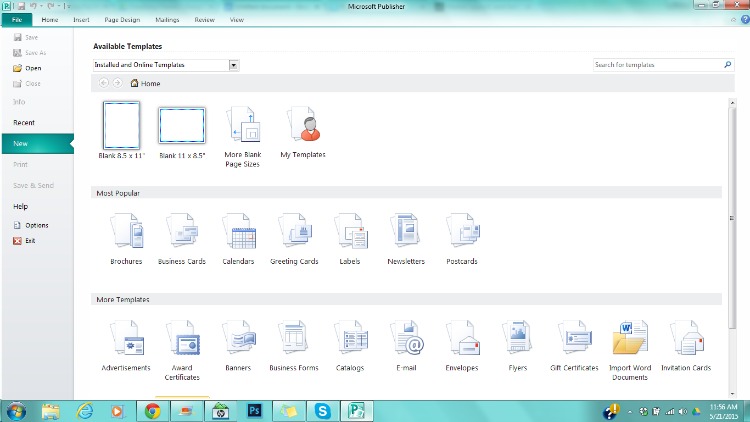Click Close in the backstage menu

point(27,83)
